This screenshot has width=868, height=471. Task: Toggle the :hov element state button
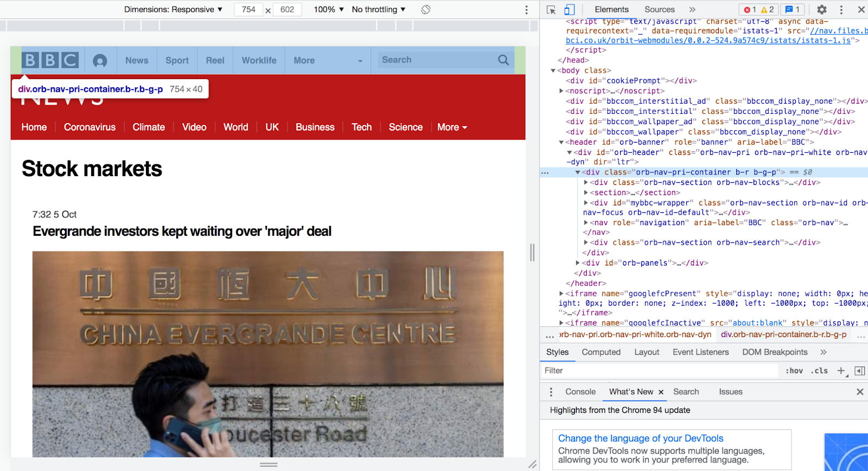click(x=794, y=371)
